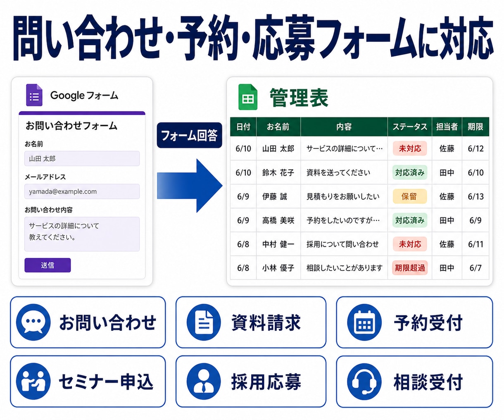Click the メールアドレス field with yamada@example.com
504x420 pixels.
pos(82,191)
